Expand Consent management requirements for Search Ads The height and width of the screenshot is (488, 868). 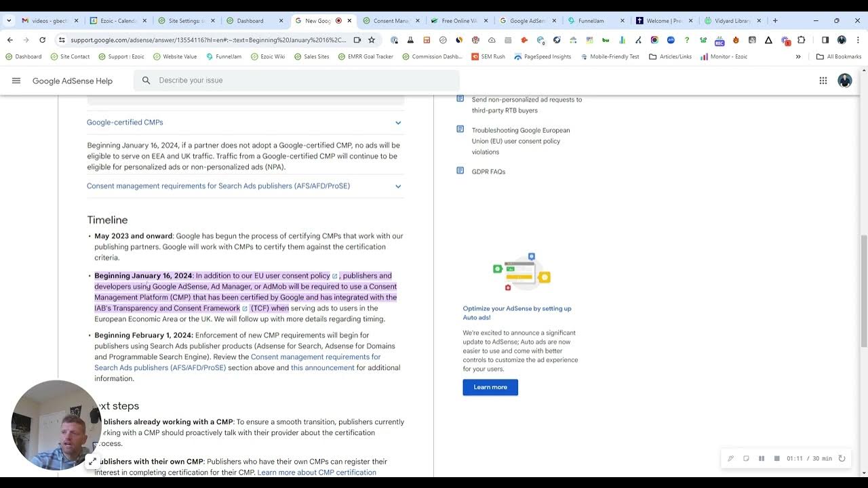click(x=245, y=186)
